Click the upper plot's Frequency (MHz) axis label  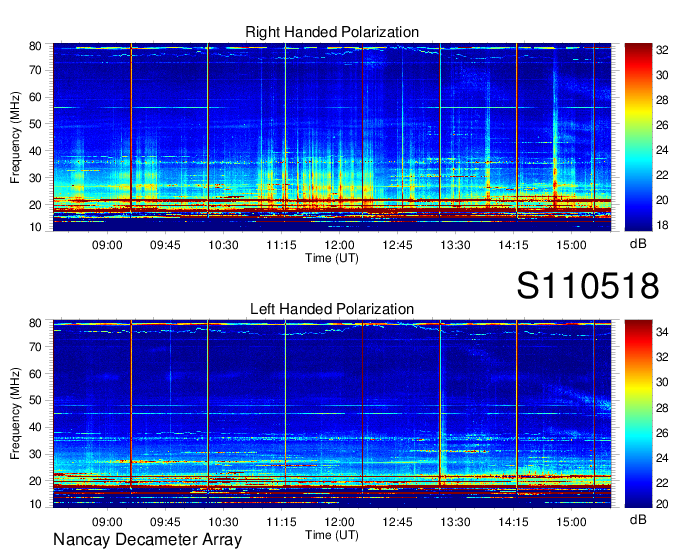(x=15, y=137)
